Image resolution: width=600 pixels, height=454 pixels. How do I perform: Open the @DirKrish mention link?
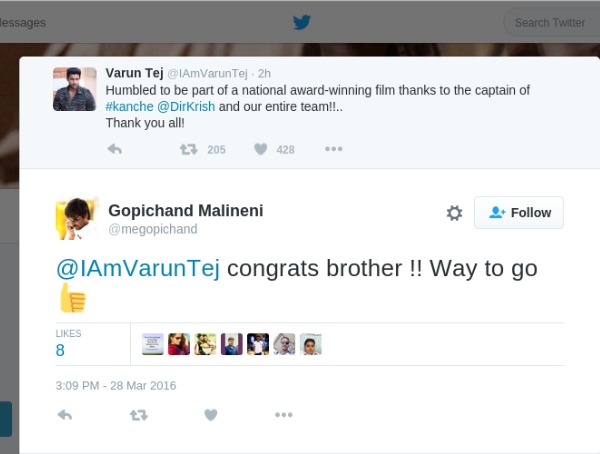click(x=186, y=106)
